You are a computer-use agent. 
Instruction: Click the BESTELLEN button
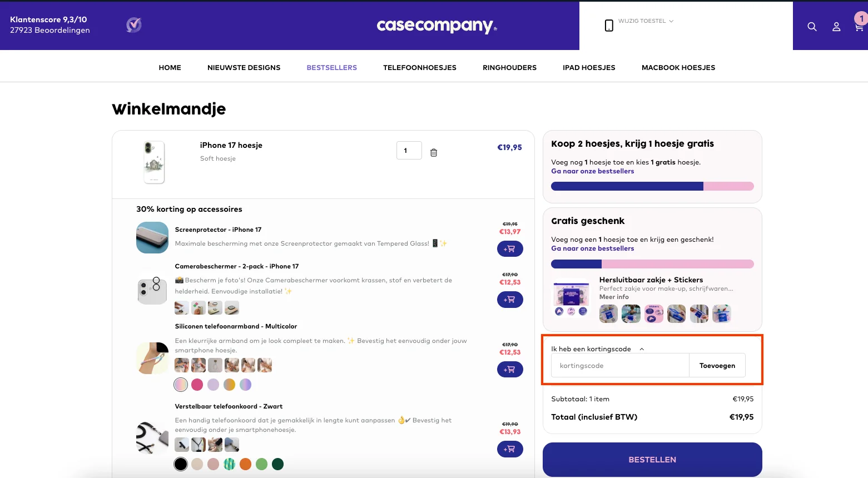click(652, 460)
